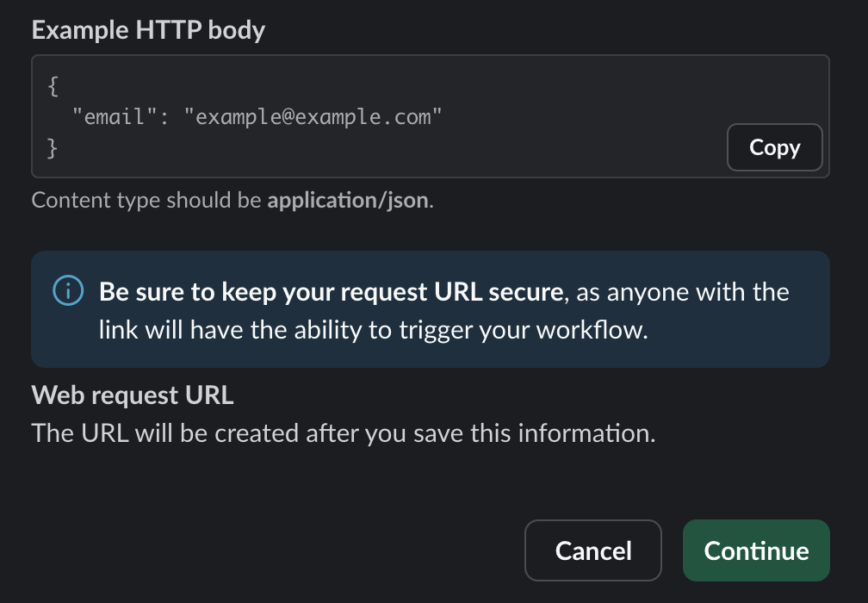Click "Content type should be" hint text

click(146, 201)
